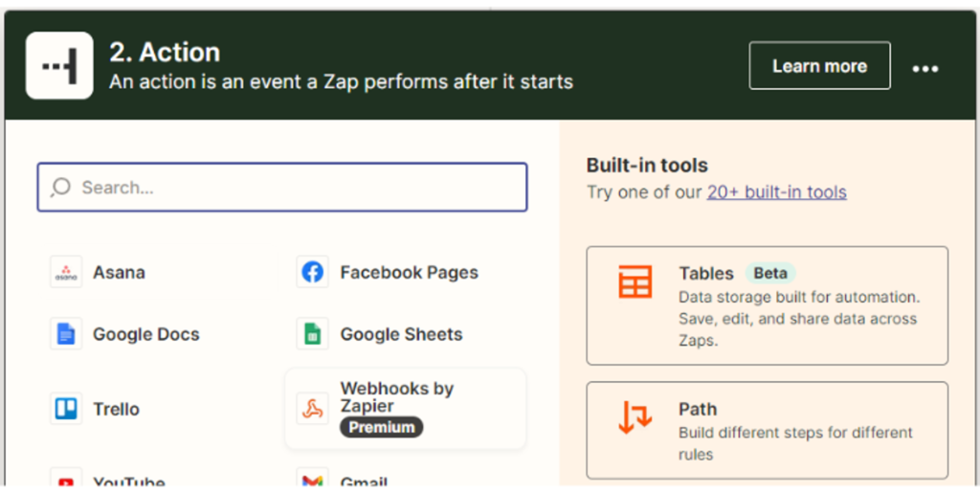980x494 pixels.
Task: Open the Path built-in tool card
Action: (x=767, y=431)
